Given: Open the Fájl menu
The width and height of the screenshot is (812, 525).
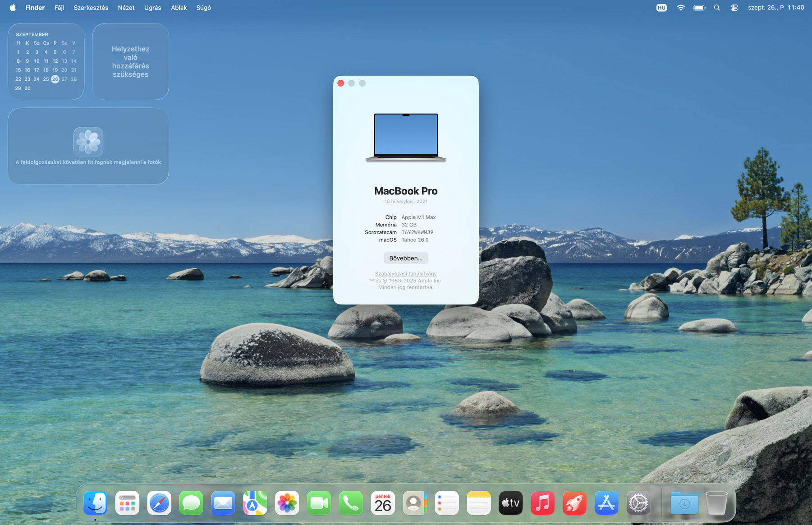Looking at the screenshot, I should click(x=59, y=8).
